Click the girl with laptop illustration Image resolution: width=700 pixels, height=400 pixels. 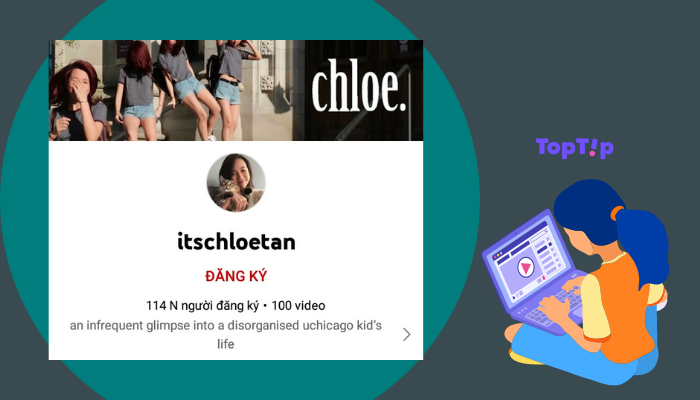coord(575,281)
